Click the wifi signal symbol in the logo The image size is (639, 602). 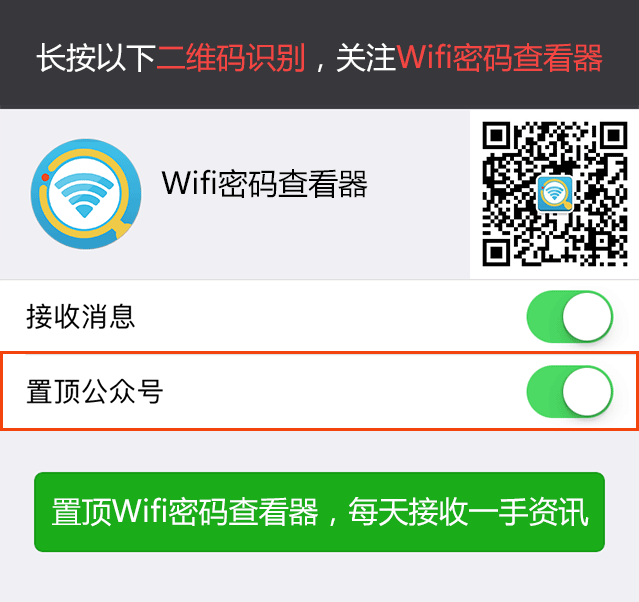click(84, 195)
